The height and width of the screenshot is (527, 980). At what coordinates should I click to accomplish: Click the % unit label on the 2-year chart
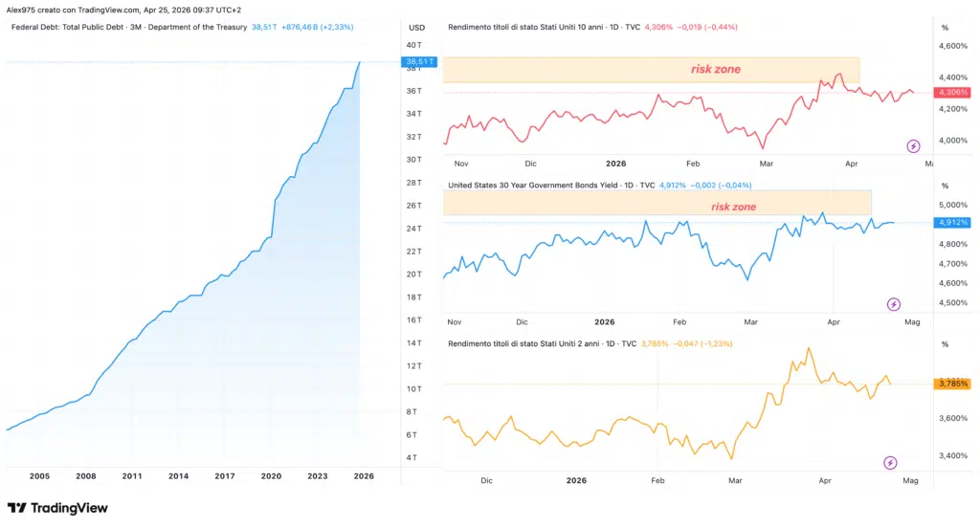[x=944, y=343]
